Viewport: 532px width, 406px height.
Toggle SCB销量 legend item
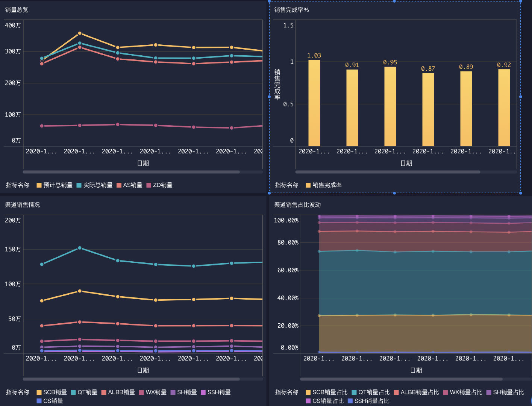(x=52, y=392)
